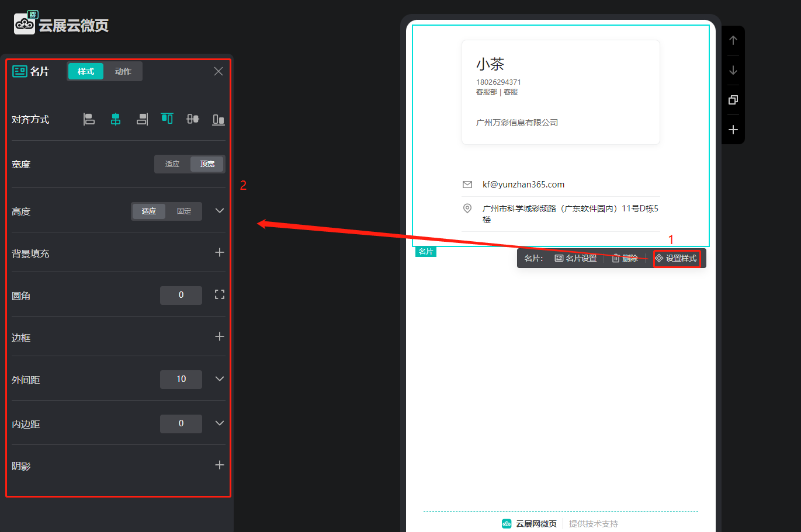Click the 圆角 value input field
The width and height of the screenshot is (801, 532).
coord(181,295)
